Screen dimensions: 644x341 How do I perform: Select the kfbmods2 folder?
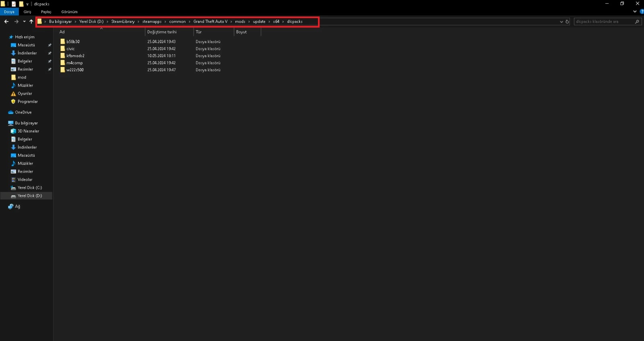click(75, 56)
